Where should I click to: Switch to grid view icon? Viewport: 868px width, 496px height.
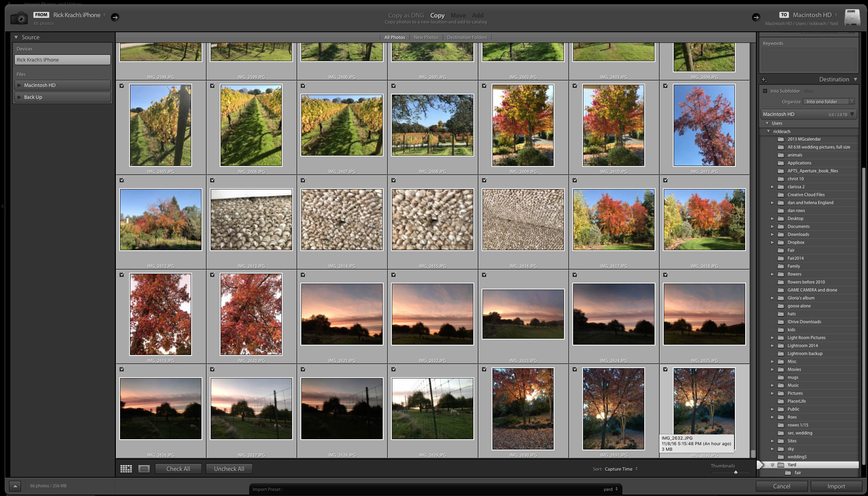pos(126,469)
